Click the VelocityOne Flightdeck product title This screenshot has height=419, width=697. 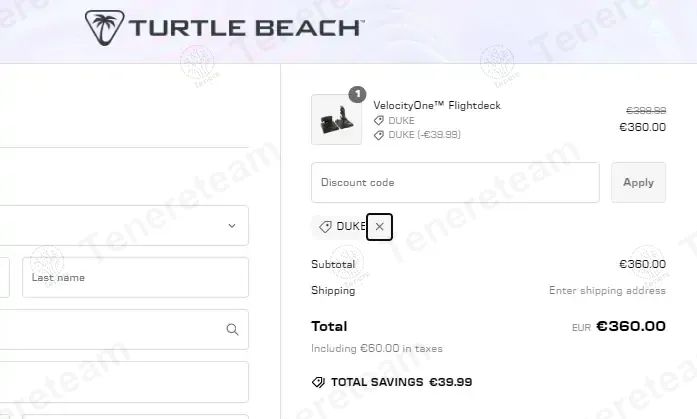click(x=437, y=105)
